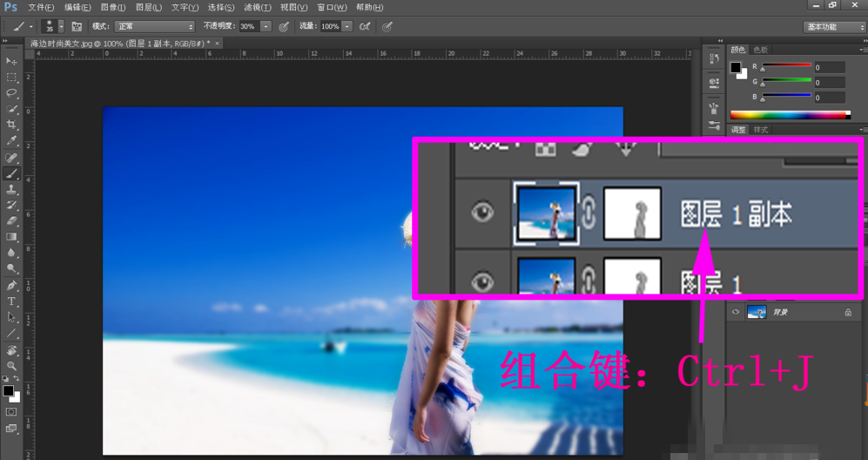Screen dimensions: 868x460
Task: Select the Lasso tool
Action: [11, 93]
